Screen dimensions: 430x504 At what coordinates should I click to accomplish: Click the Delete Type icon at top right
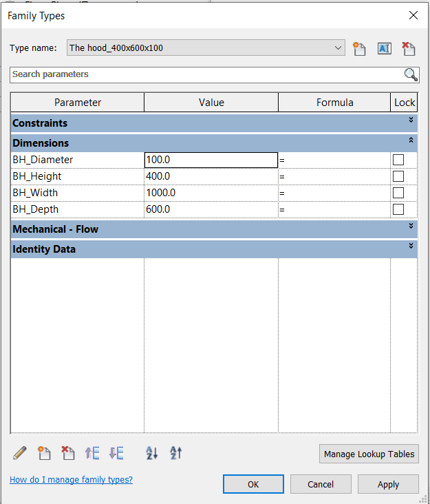pyautogui.click(x=409, y=49)
